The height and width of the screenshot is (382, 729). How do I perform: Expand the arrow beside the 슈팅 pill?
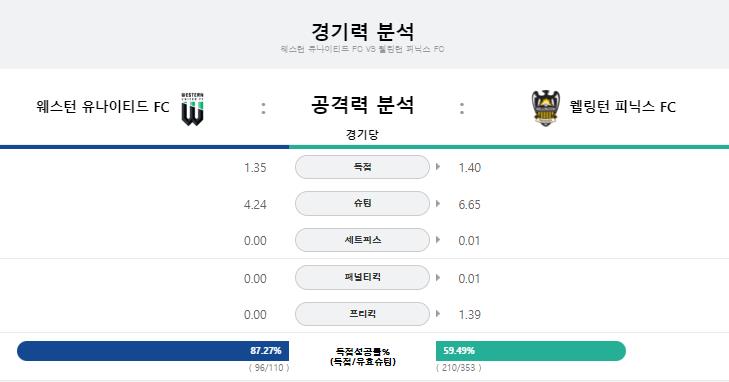click(437, 204)
